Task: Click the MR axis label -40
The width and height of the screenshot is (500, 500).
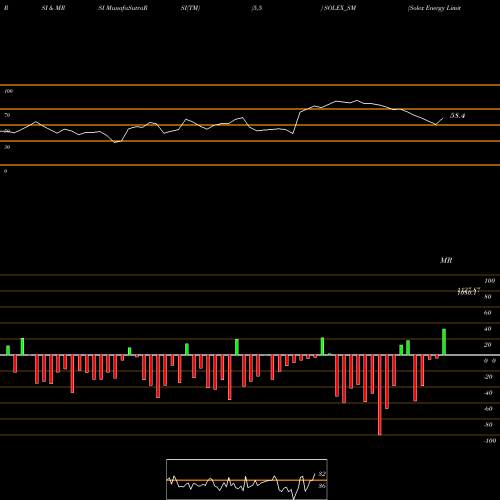Action: [x=488, y=393]
